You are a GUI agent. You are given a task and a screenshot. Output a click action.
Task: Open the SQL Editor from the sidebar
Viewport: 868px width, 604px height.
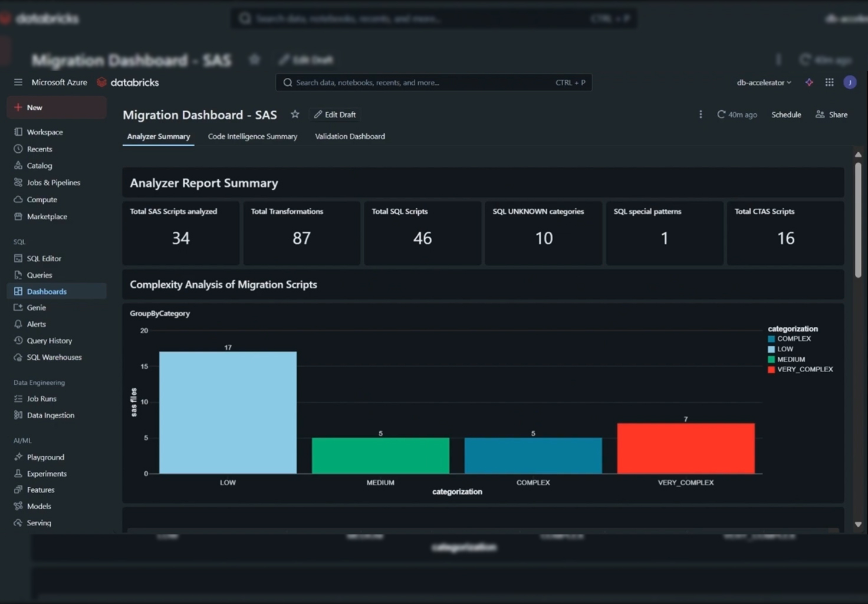tap(44, 258)
